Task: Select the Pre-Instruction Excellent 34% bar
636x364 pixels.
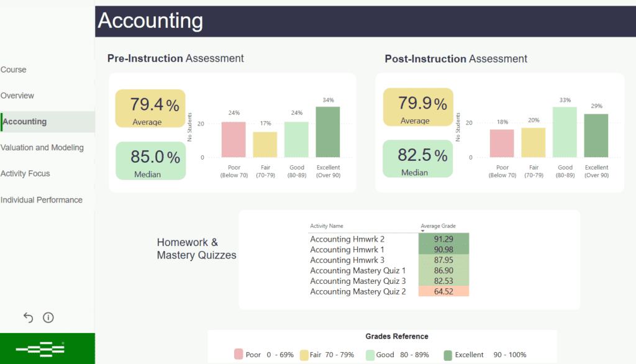Action: tap(328, 132)
